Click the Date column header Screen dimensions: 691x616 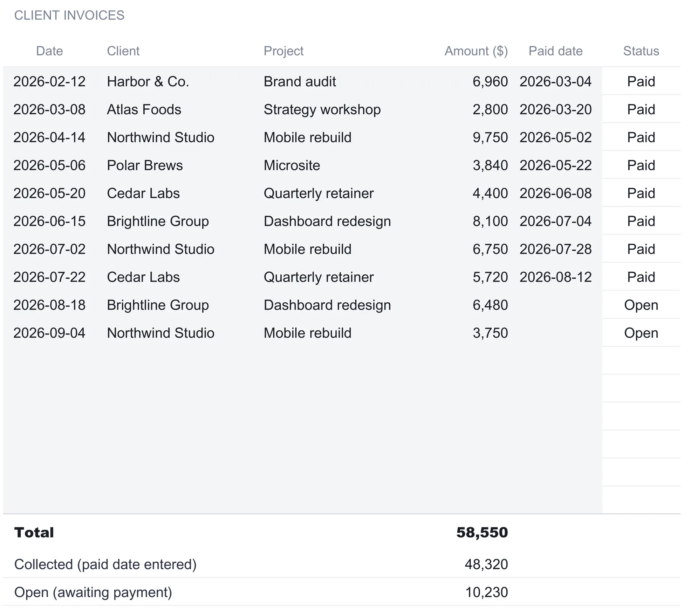pos(49,51)
